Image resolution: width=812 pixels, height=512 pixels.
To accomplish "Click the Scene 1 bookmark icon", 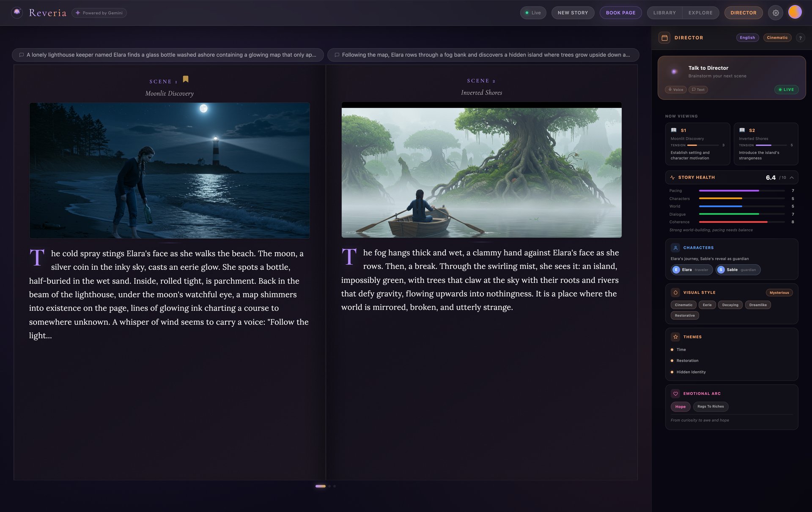I will pyautogui.click(x=185, y=79).
